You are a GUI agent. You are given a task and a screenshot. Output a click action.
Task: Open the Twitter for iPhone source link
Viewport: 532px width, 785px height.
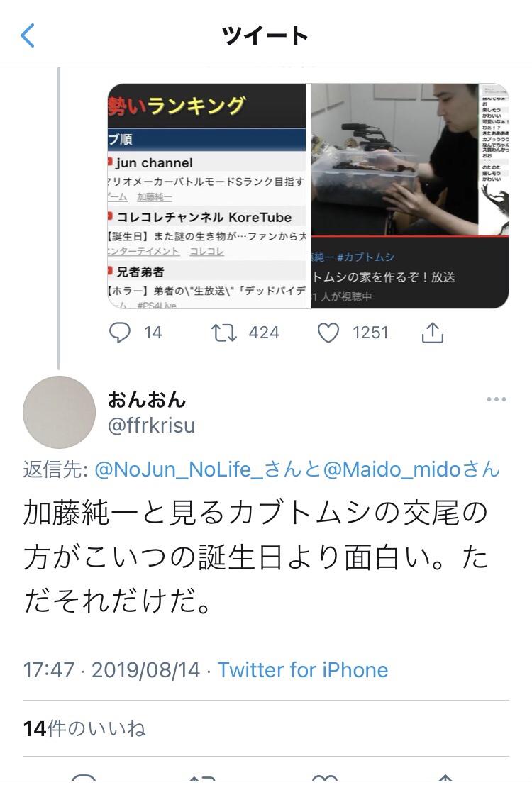(303, 670)
